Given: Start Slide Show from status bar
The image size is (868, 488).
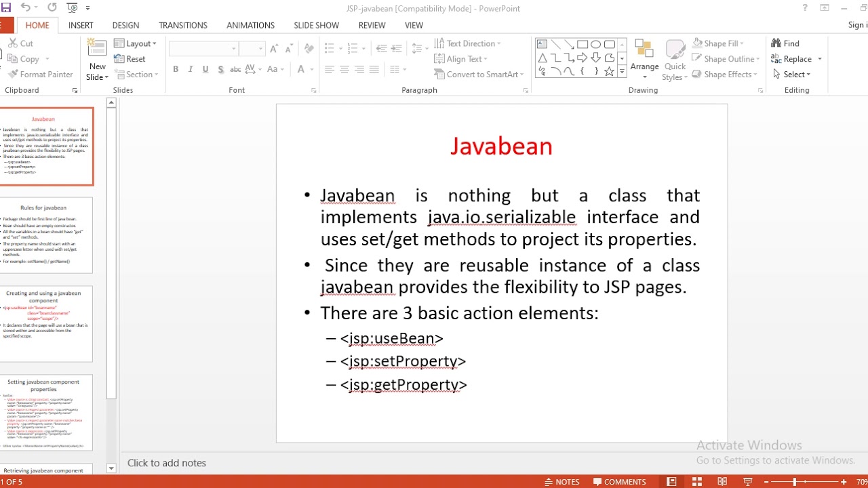Looking at the screenshot, I should point(748,482).
